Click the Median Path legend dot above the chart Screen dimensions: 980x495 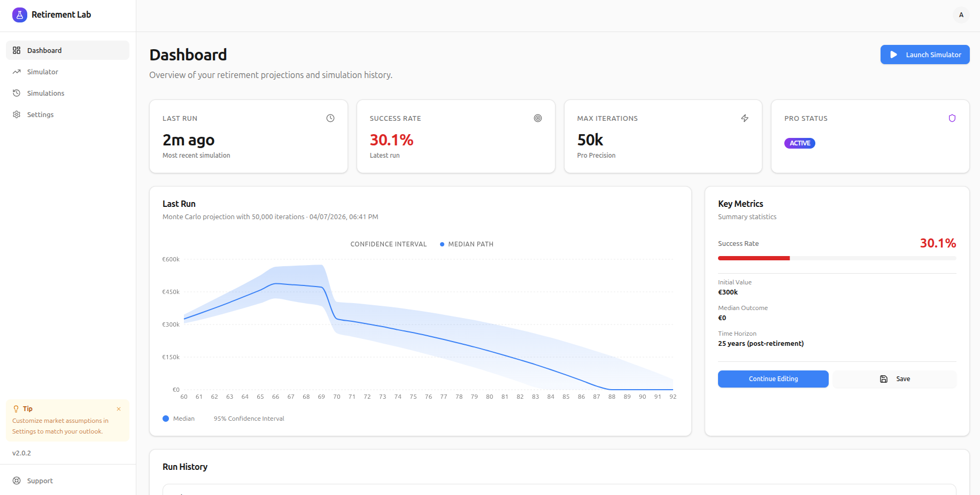click(442, 244)
